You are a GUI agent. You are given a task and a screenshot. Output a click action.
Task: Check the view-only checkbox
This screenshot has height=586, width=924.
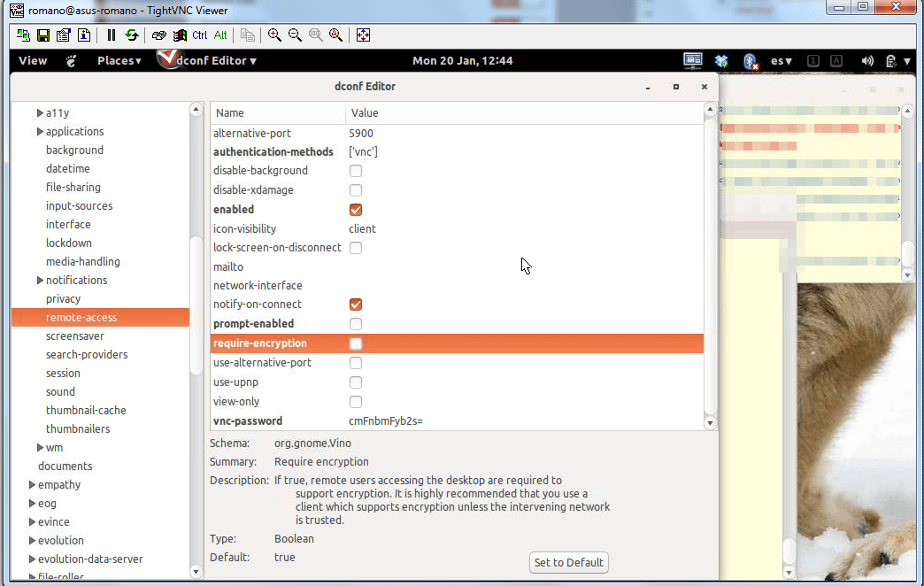point(355,401)
